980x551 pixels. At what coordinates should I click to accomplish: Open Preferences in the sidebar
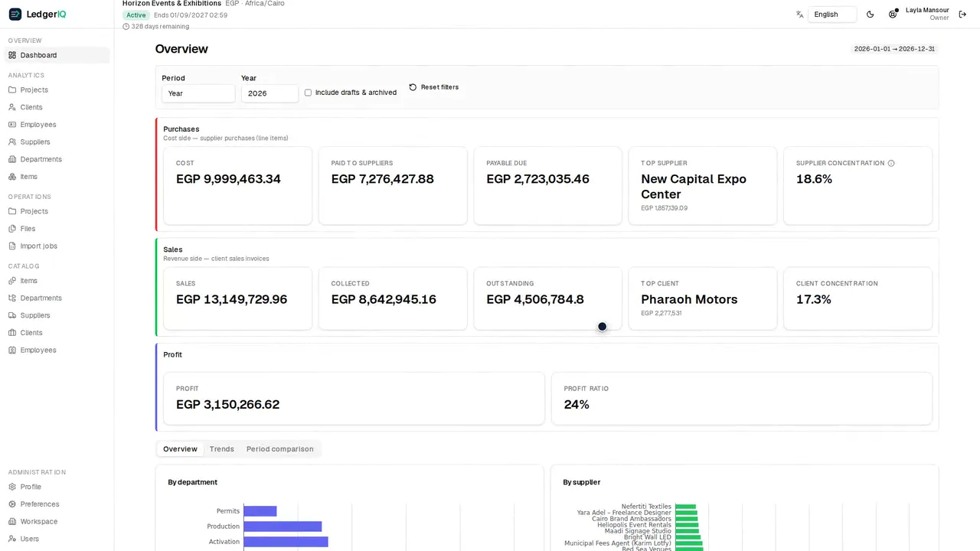tap(57, 504)
